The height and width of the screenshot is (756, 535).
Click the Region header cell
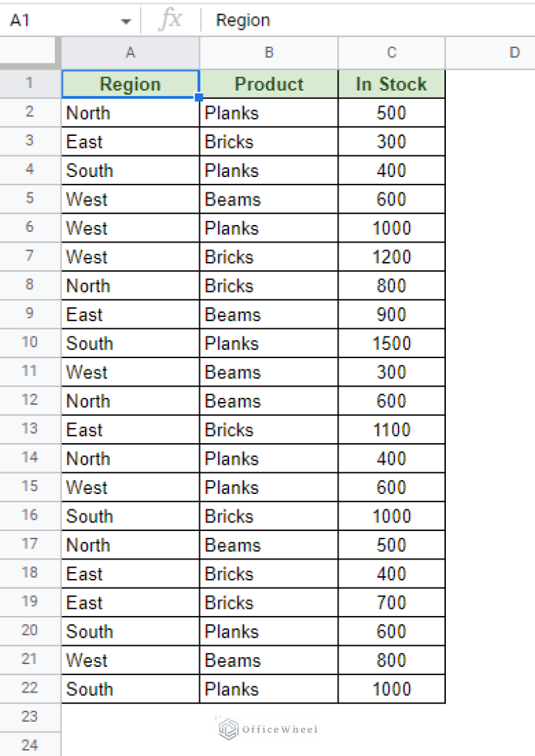click(x=130, y=84)
